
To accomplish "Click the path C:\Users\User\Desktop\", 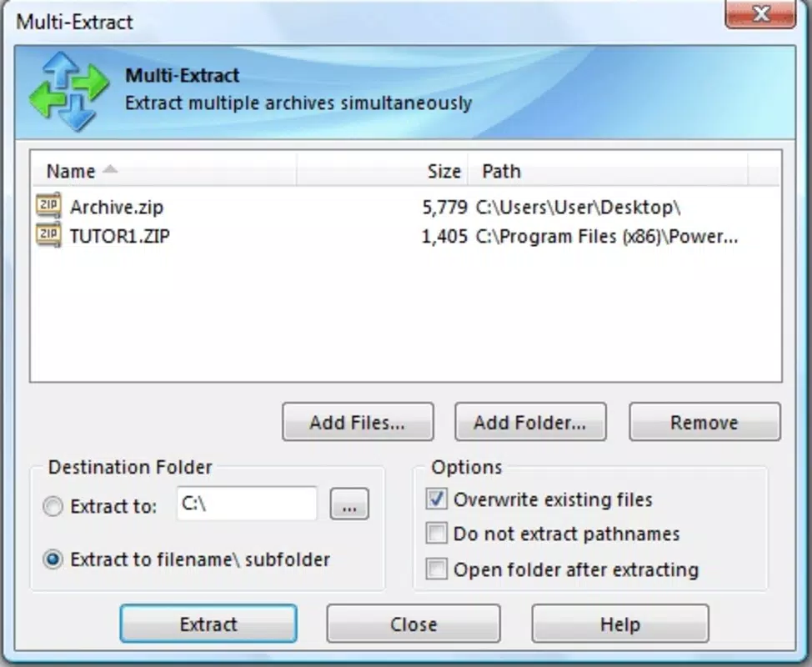I will point(578,207).
